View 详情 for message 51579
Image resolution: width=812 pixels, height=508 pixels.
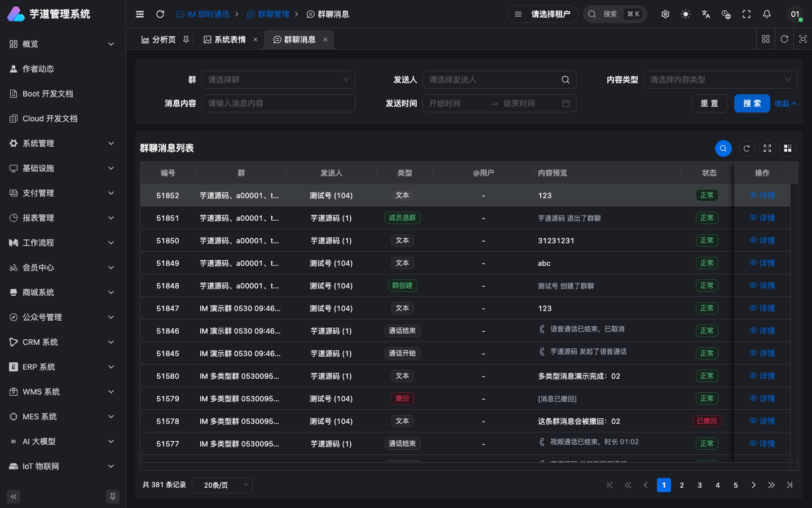coord(762,398)
